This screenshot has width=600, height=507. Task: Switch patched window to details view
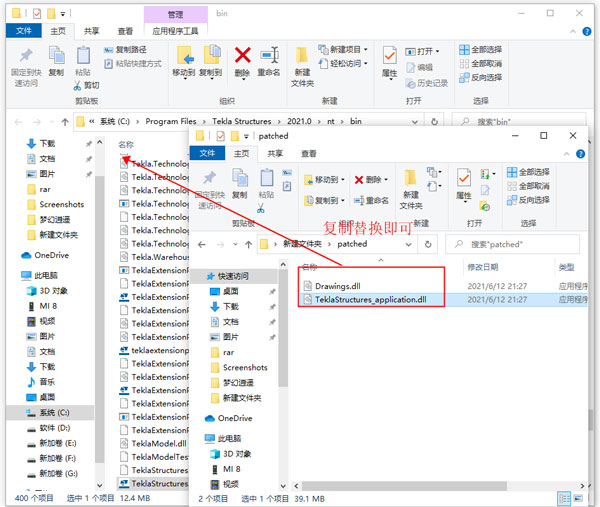pos(564,498)
